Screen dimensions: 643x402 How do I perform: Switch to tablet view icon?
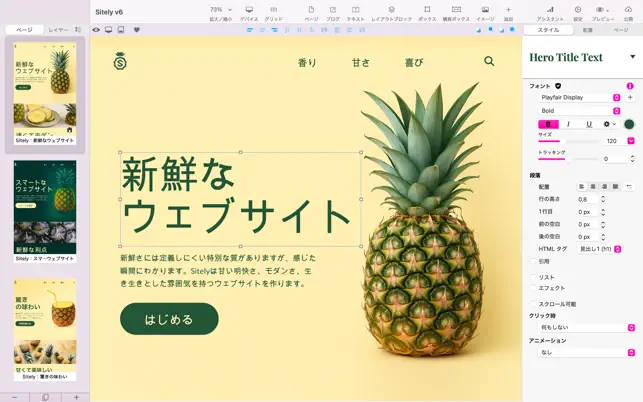pos(121,30)
